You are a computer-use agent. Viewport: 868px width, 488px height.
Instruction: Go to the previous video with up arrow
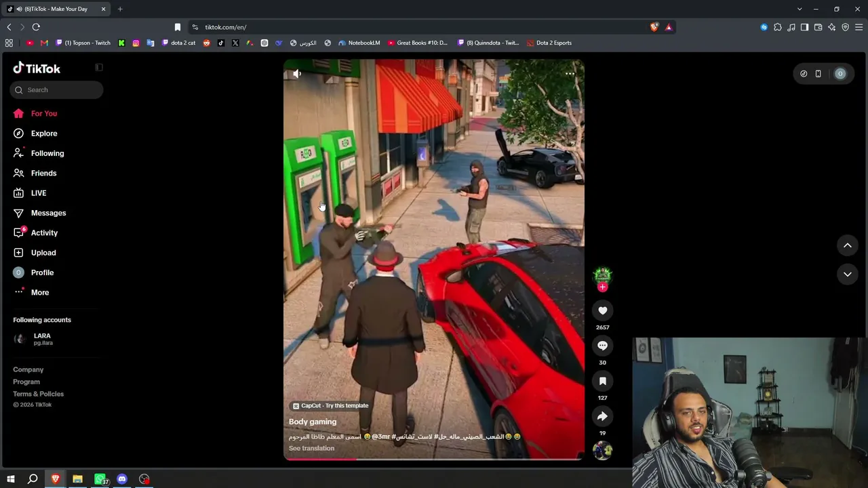click(x=847, y=245)
